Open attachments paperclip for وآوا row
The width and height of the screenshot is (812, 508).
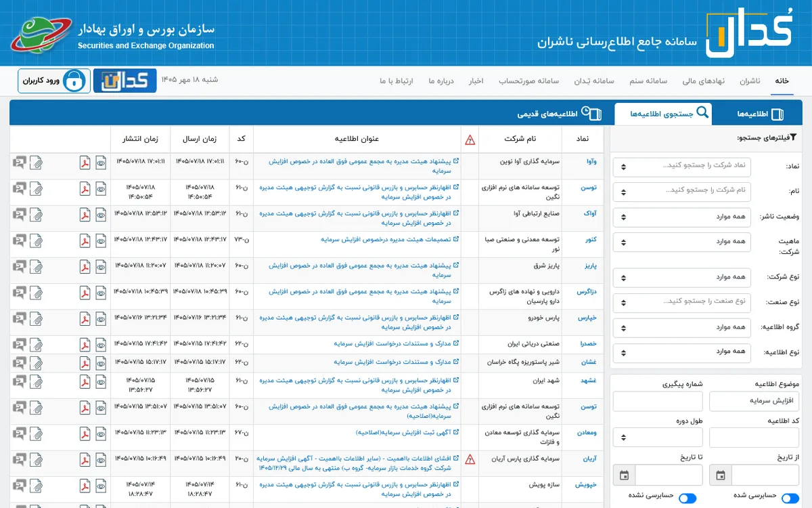click(36, 163)
